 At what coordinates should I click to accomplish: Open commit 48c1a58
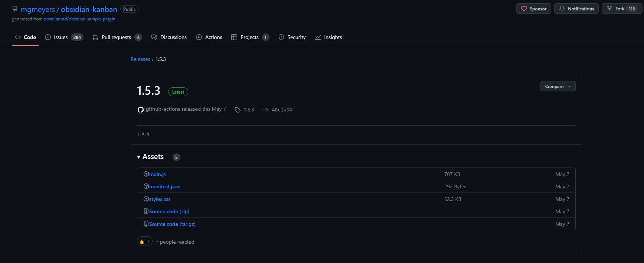[x=282, y=110]
